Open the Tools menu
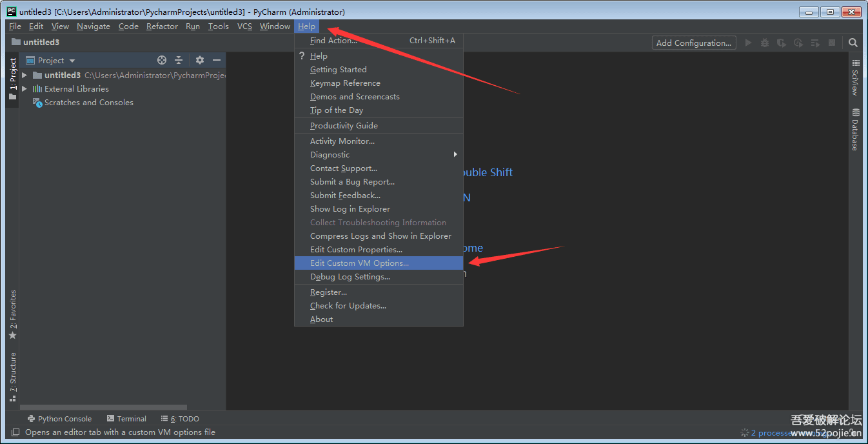868x444 pixels. click(x=219, y=26)
